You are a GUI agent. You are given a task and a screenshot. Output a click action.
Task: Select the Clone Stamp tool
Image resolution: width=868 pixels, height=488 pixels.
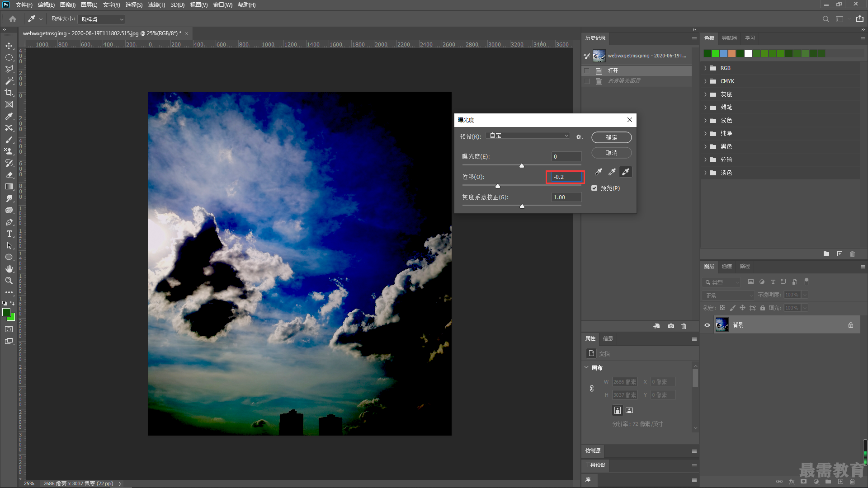(9, 151)
